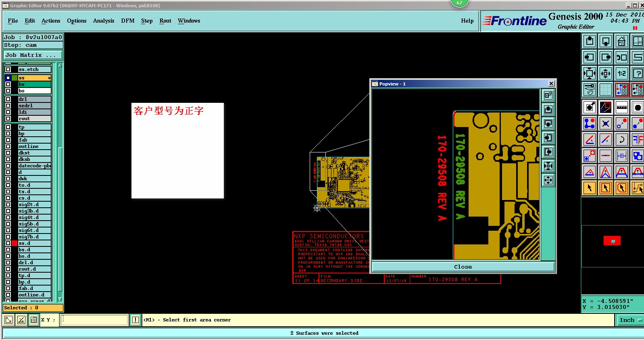Toggle the checkbox for rout layer
644x340 pixels.
point(8,119)
